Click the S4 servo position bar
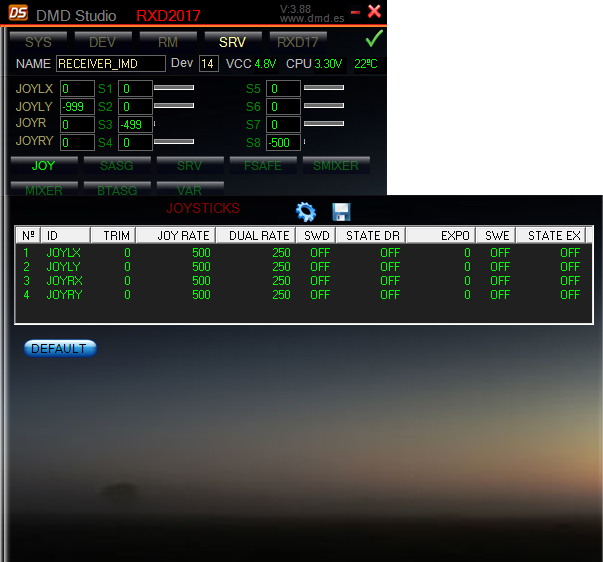This screenshot has height=562, width=603. [174, 142]
